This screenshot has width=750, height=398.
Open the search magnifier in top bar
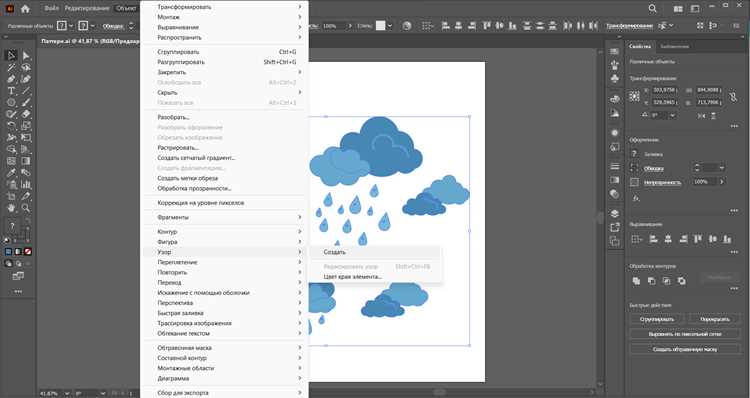tap(652, 9)
